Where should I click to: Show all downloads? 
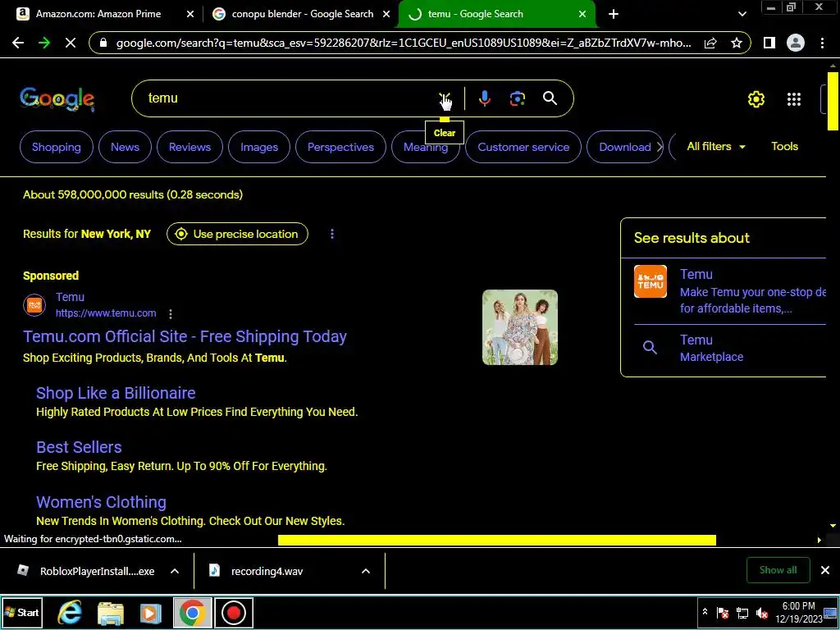point(778,570)
